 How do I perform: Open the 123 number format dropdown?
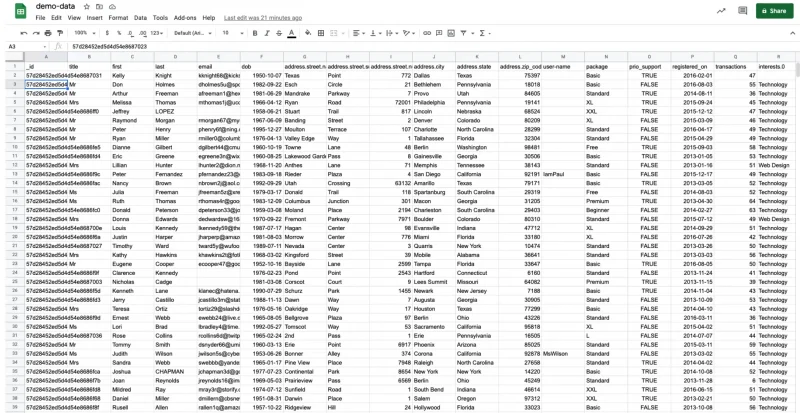click(x=157, y=33)
